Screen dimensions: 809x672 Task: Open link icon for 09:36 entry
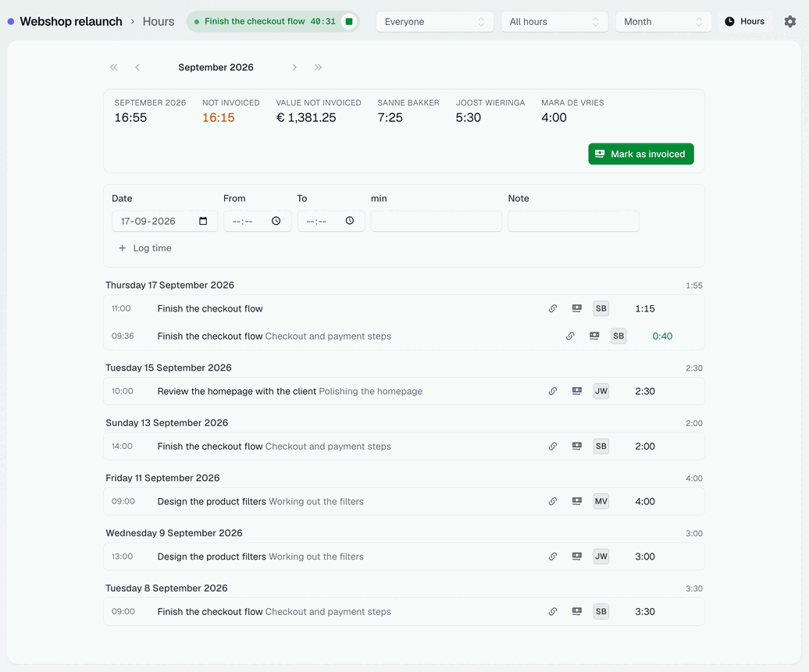(x=570, y=336)
